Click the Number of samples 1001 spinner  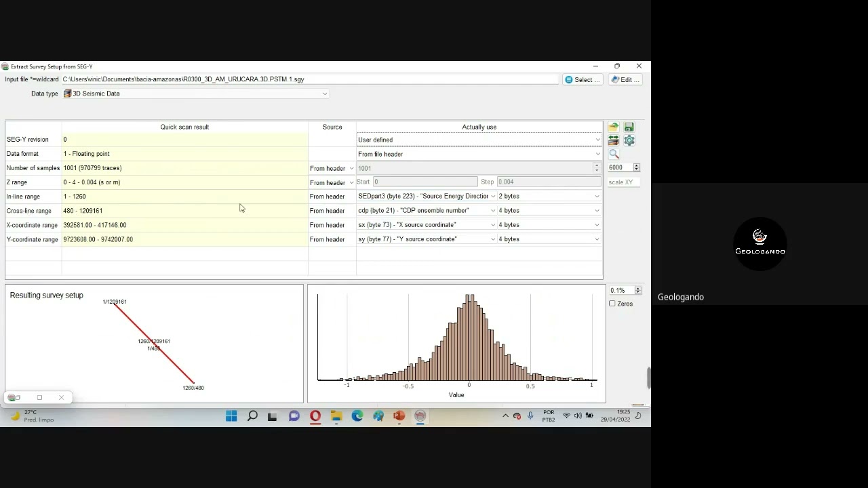click(x=479, y=168)
